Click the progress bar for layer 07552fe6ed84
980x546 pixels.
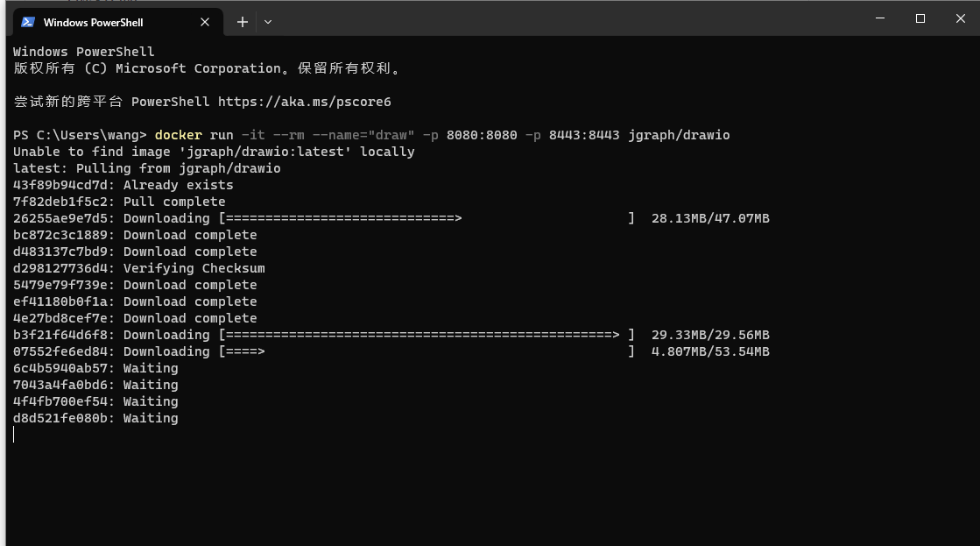coord(427,351)
